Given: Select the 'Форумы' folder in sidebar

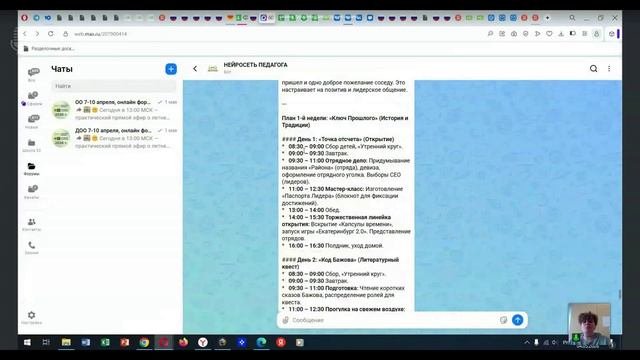Looking at the screenshot, I should [x=31, y=169].
